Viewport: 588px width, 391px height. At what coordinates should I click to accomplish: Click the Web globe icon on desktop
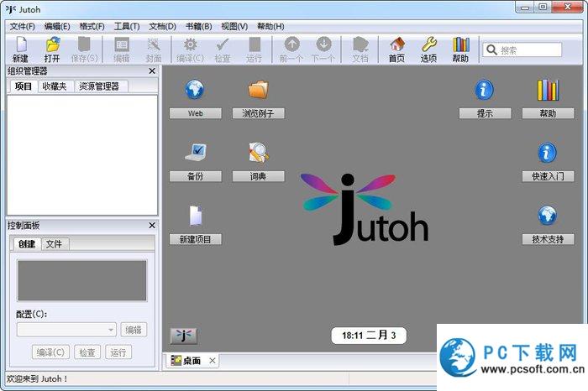coord(195,90)
